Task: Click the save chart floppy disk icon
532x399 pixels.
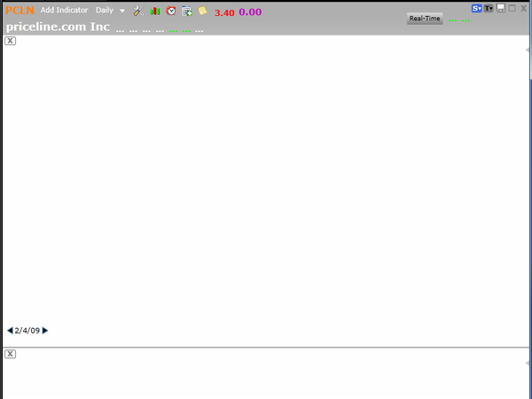Action: (501, 8)
